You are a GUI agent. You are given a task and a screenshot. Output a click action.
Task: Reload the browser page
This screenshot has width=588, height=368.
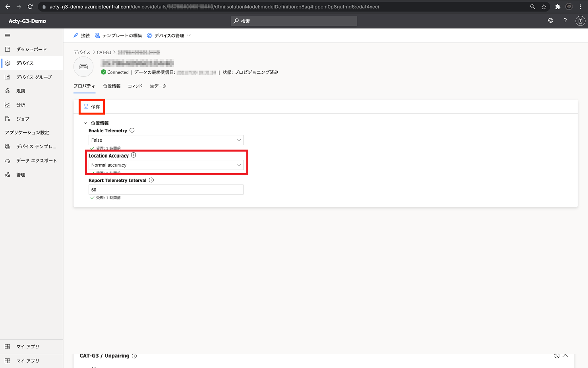point(30,7)
